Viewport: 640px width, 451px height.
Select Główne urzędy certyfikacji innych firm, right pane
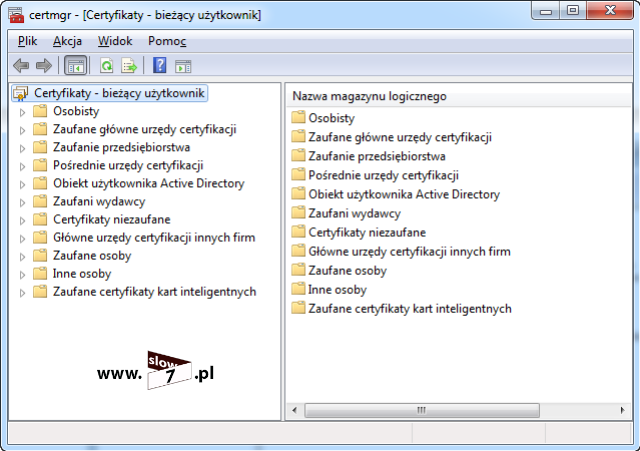(x=409, y=251)
